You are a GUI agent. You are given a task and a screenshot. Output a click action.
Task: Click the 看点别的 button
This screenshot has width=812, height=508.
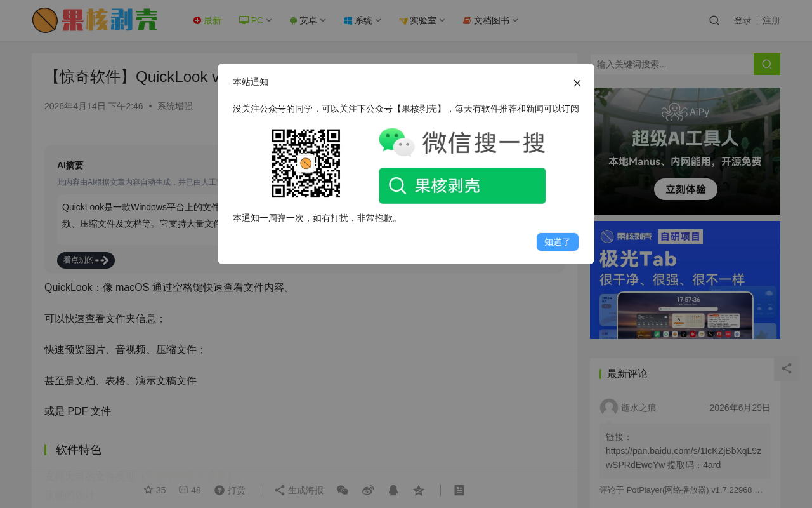(x=86, y=260)
